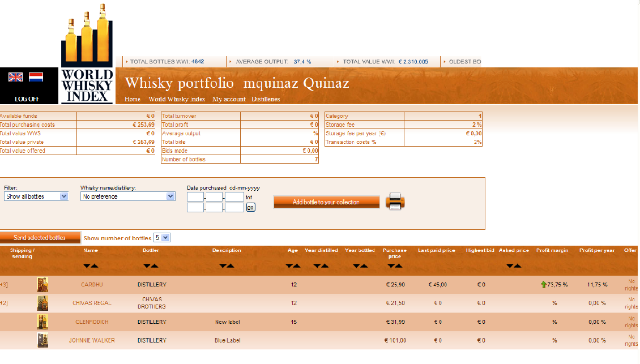Click Total purchasing costs value € 253,69
Image resolution: width=640 pixels, height=364 pixels.
coord(144,125)
